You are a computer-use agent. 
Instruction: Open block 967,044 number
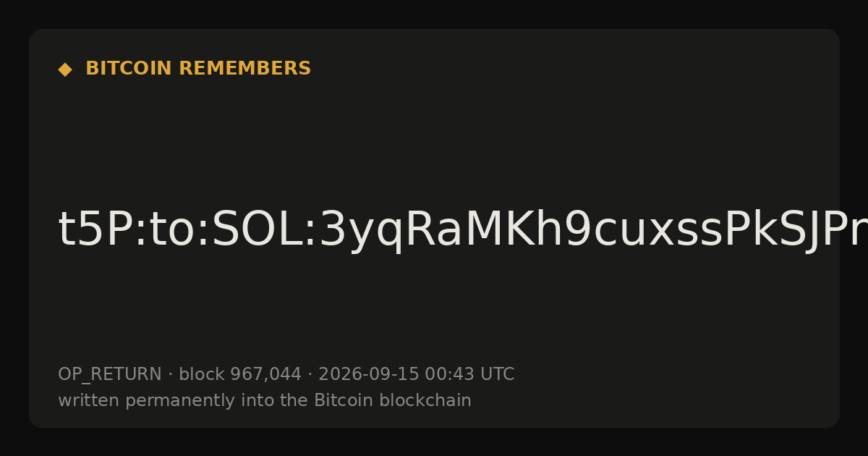click(265, 375)
